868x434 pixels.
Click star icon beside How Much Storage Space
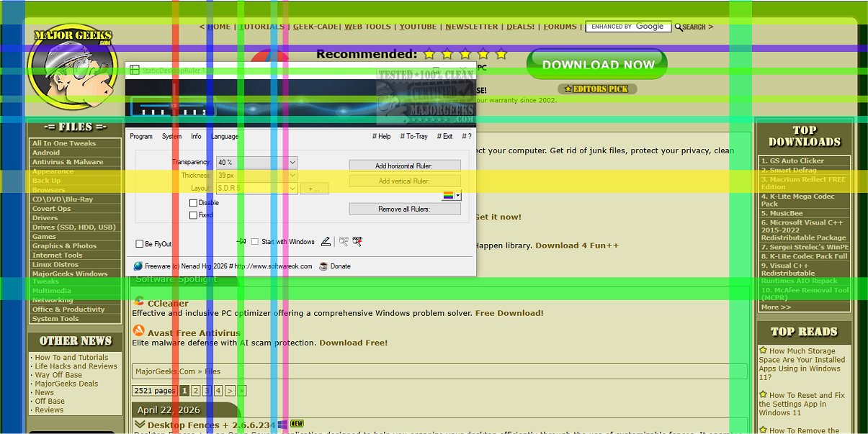[x=763, y=351]
